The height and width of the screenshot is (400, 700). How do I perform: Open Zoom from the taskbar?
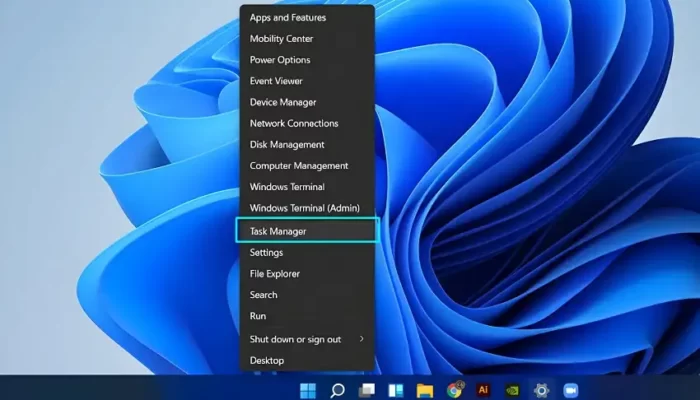pyautogui.click(x=572, y=390)
